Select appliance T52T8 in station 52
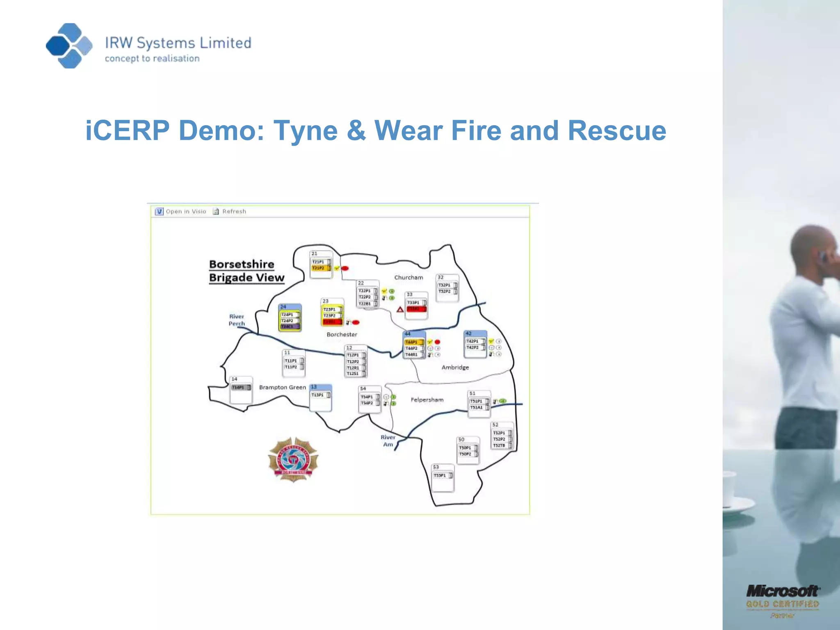 click(502, 445)
